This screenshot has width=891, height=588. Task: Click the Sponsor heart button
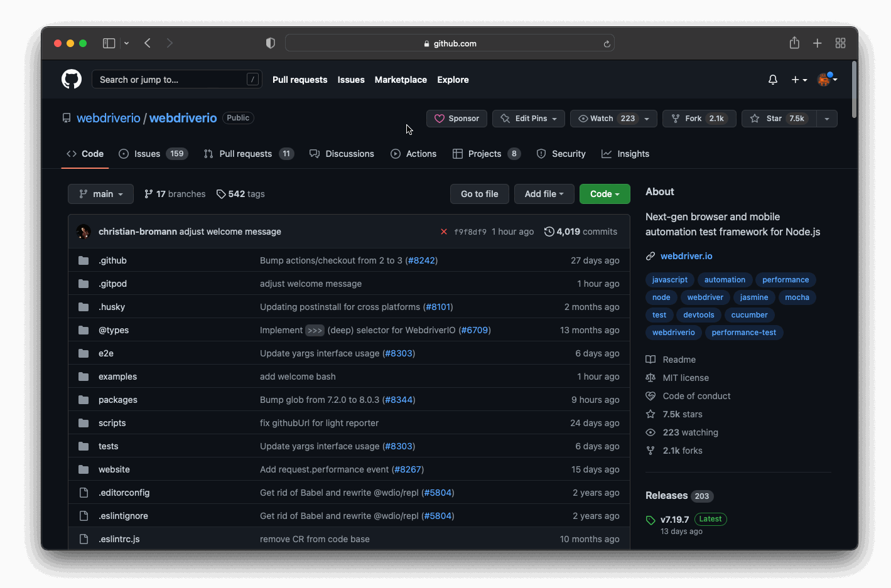456,119
